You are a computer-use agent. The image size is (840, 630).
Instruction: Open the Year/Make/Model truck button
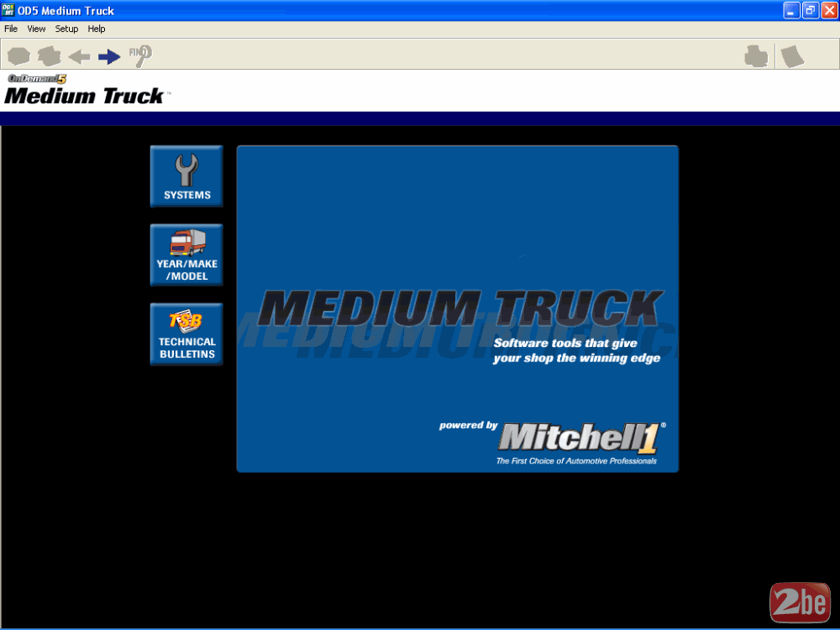click(x=186, y=255)
